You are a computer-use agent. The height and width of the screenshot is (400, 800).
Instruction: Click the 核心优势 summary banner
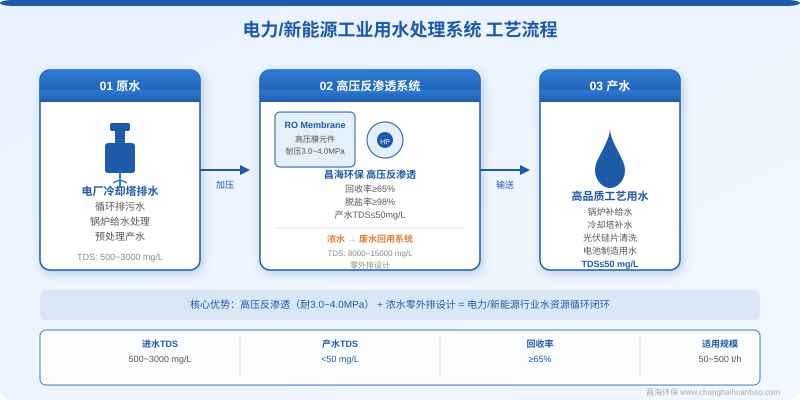click(400, 305)
